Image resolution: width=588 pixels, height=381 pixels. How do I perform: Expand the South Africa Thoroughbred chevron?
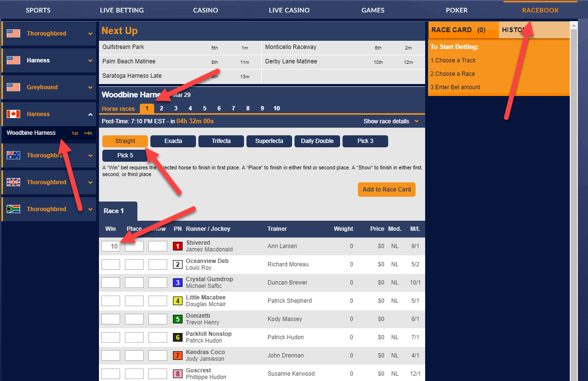point(90,209)
